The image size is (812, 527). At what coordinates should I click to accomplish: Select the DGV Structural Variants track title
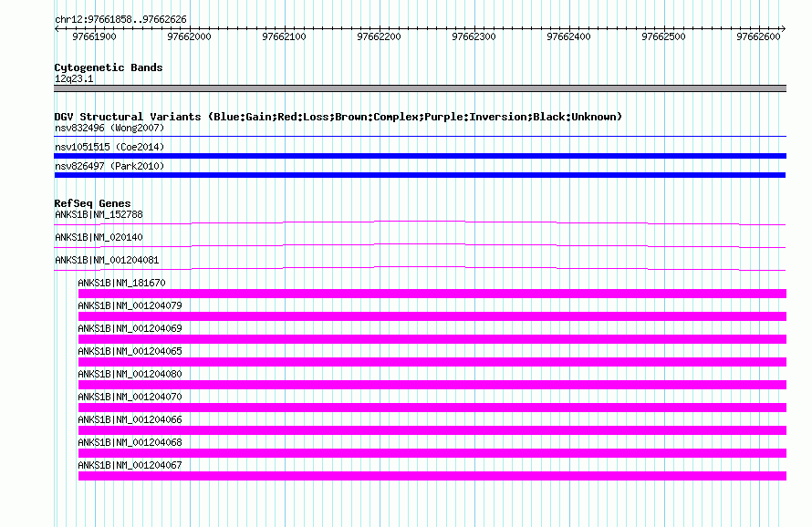point(338,117)
